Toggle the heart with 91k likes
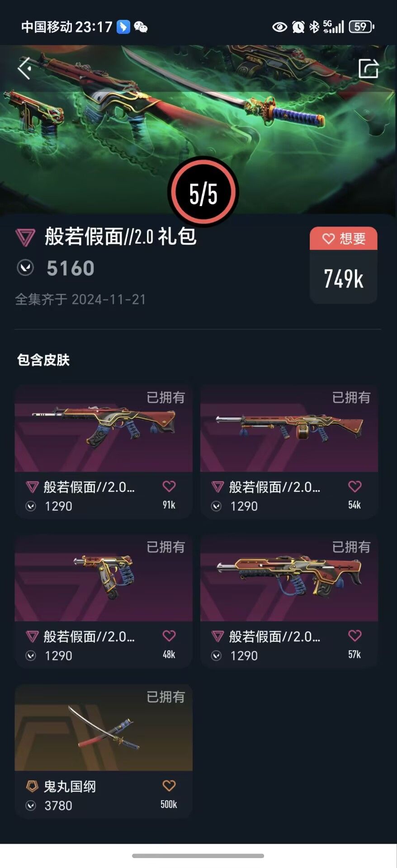 169,486
